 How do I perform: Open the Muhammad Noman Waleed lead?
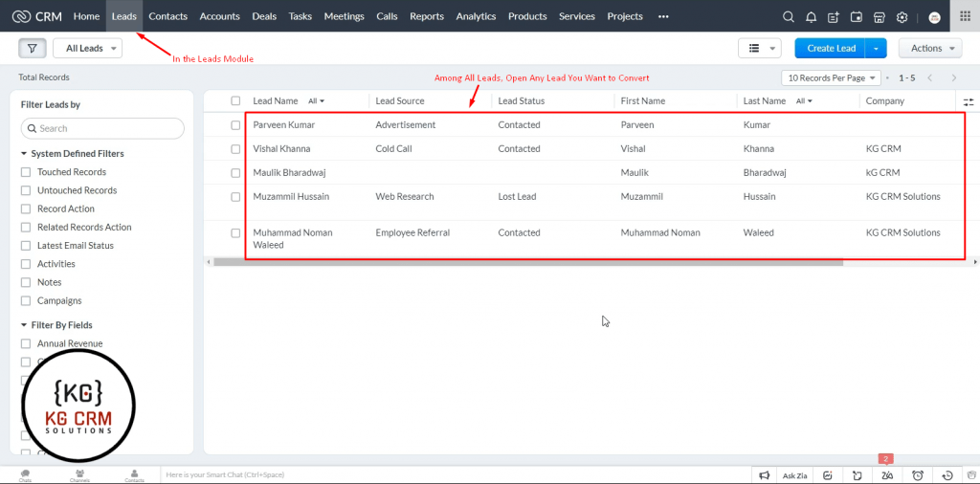[x=293, y=238]
